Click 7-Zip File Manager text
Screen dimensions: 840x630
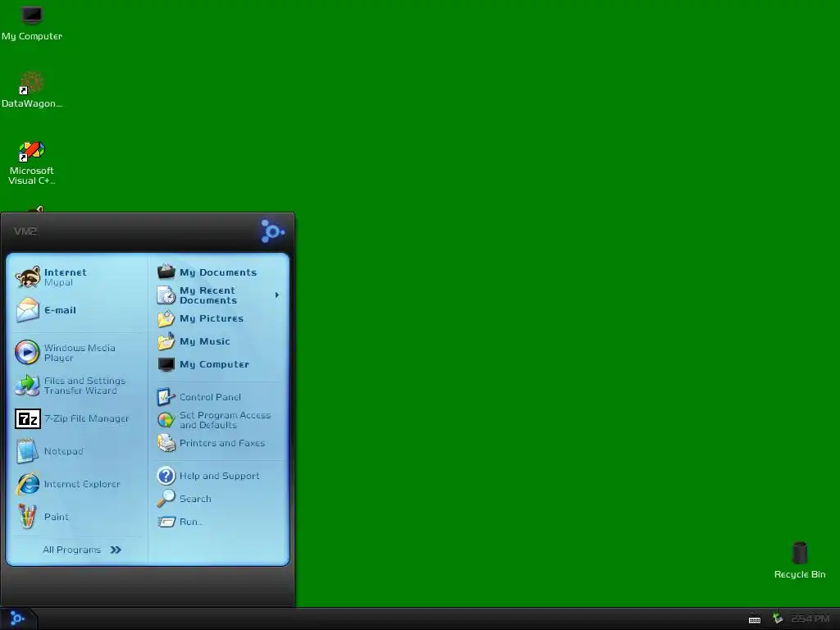point(86,418)
